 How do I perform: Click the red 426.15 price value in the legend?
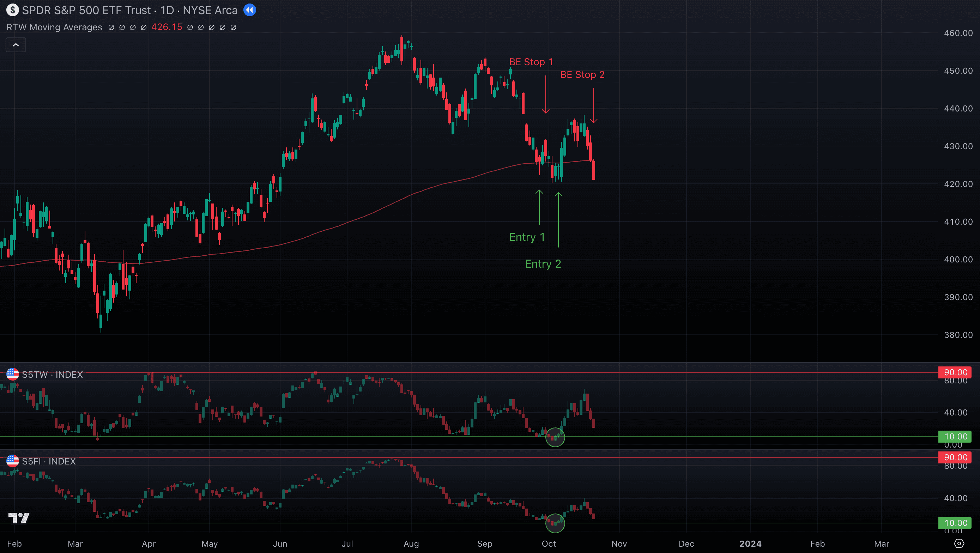coord(166,27)
